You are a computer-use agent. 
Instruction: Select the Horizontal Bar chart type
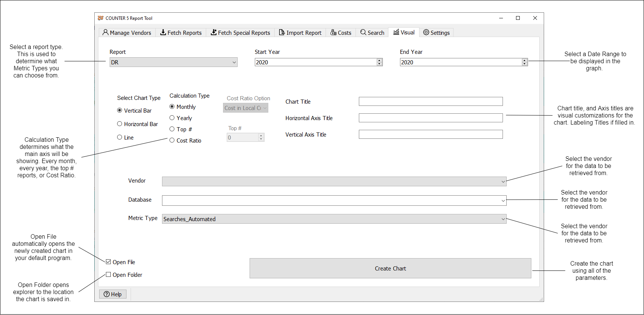(x=120, y=124)
